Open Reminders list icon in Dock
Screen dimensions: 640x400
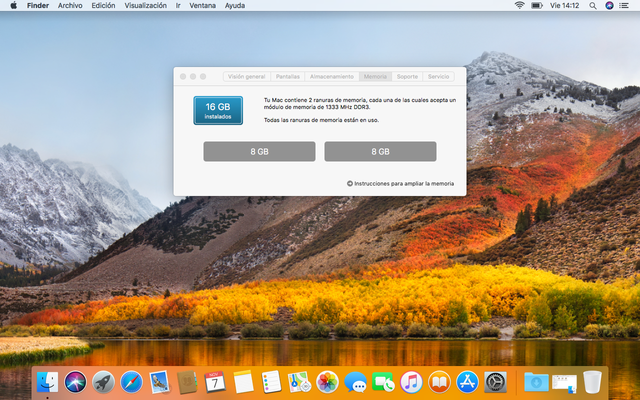271,382
